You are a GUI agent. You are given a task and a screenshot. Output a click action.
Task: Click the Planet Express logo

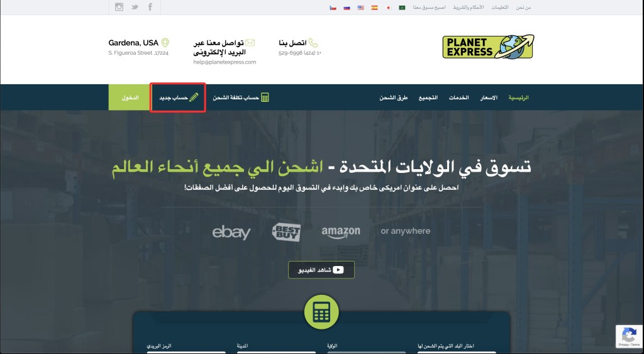488,47
